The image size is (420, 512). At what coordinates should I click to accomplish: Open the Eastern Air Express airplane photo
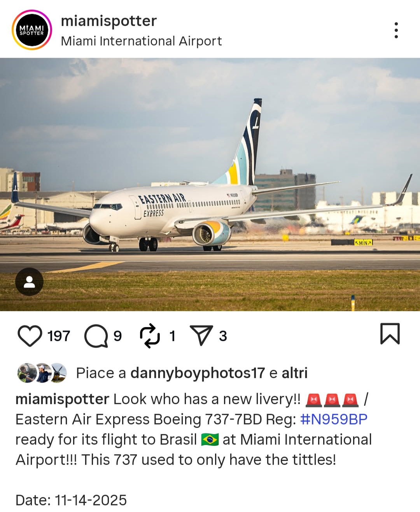[x=210, y=184]
